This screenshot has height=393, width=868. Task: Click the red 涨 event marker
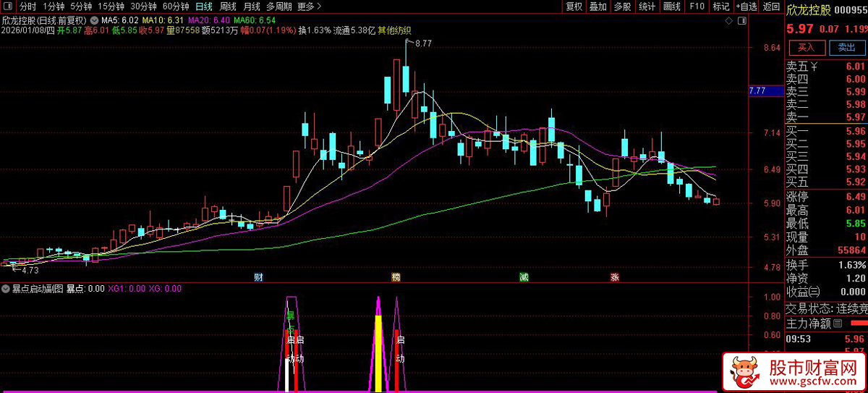pos(614,277)
